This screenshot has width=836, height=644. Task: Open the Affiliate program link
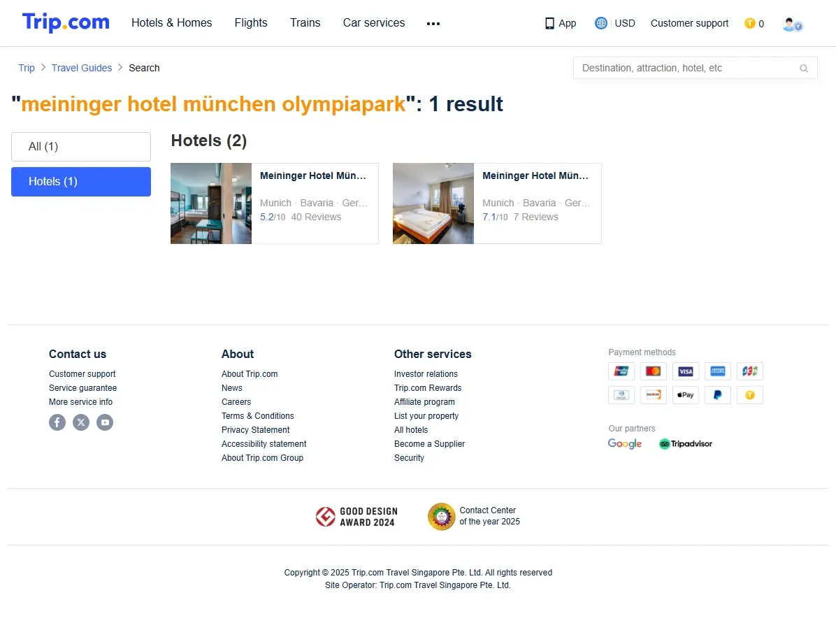point(424,402)
